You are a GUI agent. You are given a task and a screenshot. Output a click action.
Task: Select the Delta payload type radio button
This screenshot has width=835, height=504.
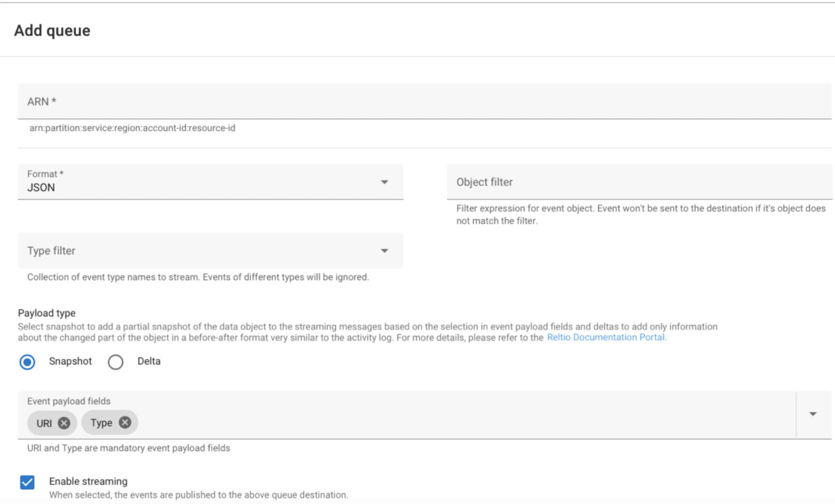pos(115,362)
